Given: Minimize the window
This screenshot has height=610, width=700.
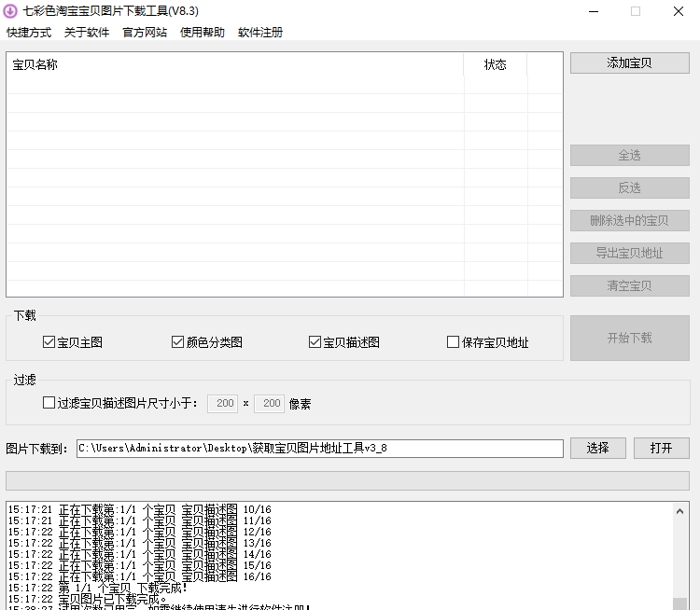Looking at the screenshot, I should [594, 11].
